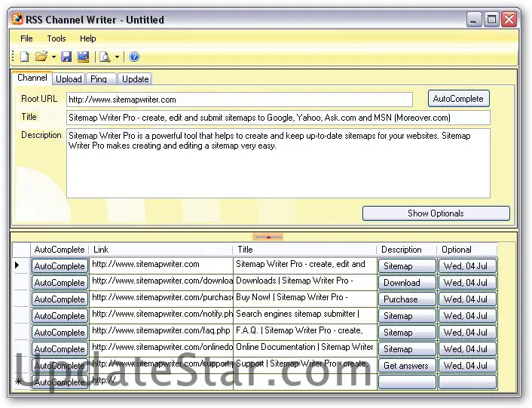Open the File menu

click(x=26, y=38)
